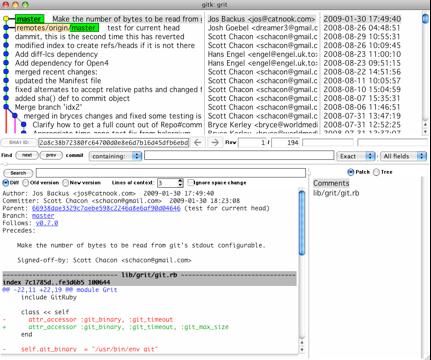Choose the Old version radio option
This screenshot has height=360, width=431.
click(26, 183)
